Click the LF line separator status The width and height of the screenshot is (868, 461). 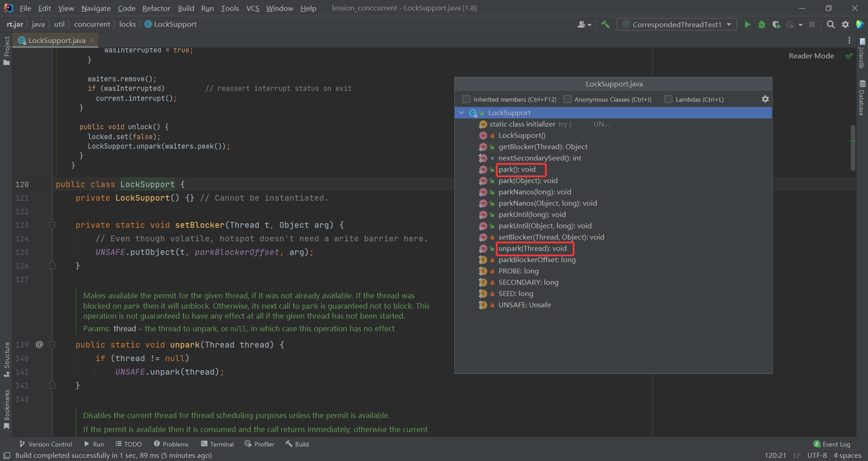797,455
